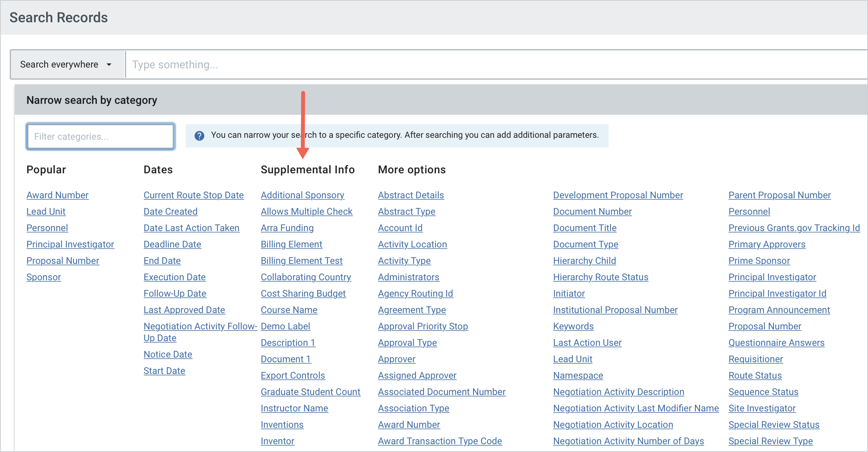Open Associated Document Number category
Image resolution: width=868 pixels, height=452 pixels.
click(x=442, y=392)
